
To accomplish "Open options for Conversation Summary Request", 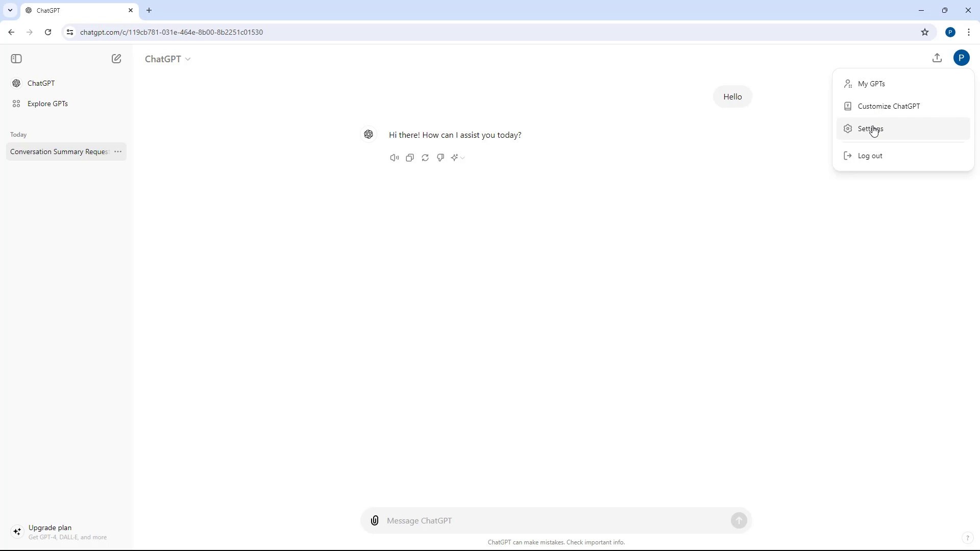I will pyautogui.click(x=118, y=152).
